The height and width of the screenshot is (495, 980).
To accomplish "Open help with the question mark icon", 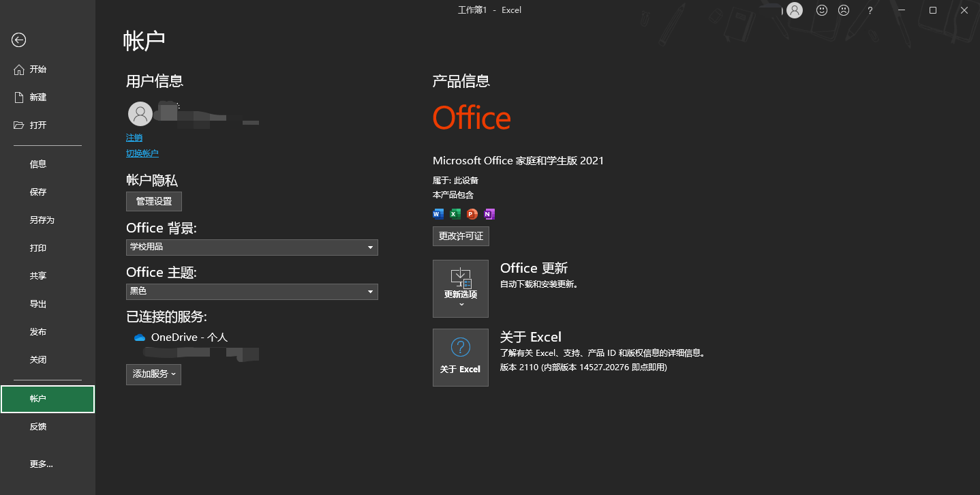I will coord(870,10).
